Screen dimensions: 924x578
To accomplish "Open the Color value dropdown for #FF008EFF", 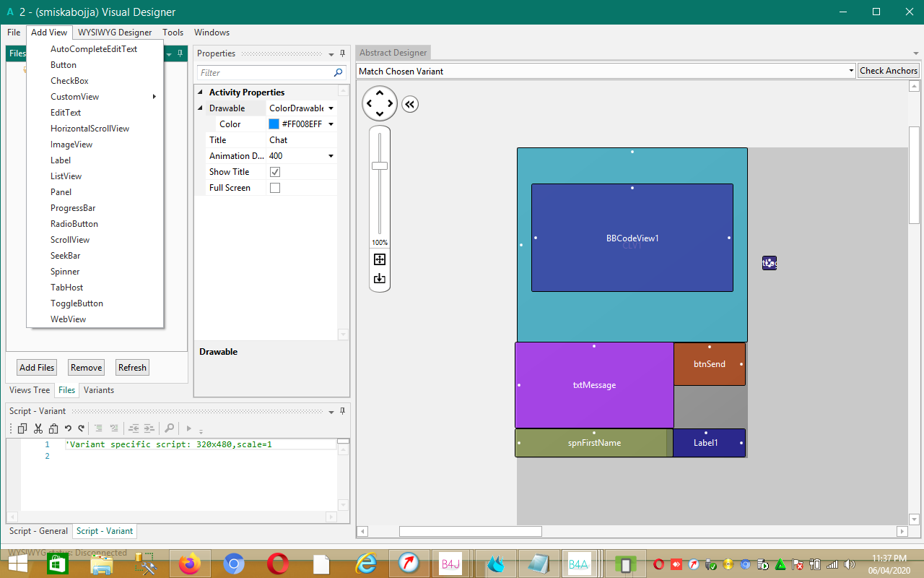I will tap(331, 124).
